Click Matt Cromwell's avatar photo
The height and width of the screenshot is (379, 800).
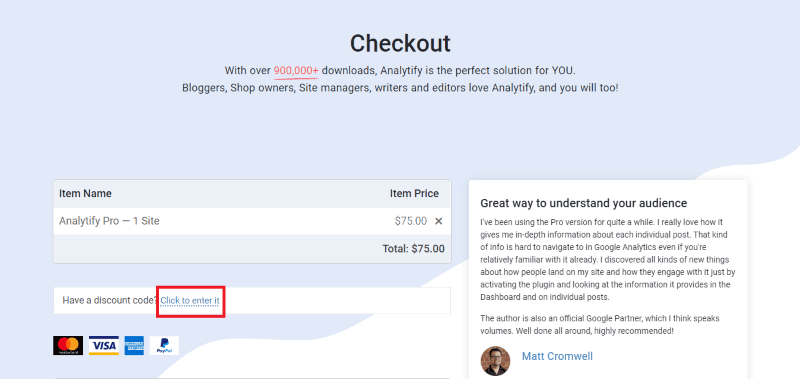pyautogui.click(x=495, y=361)
